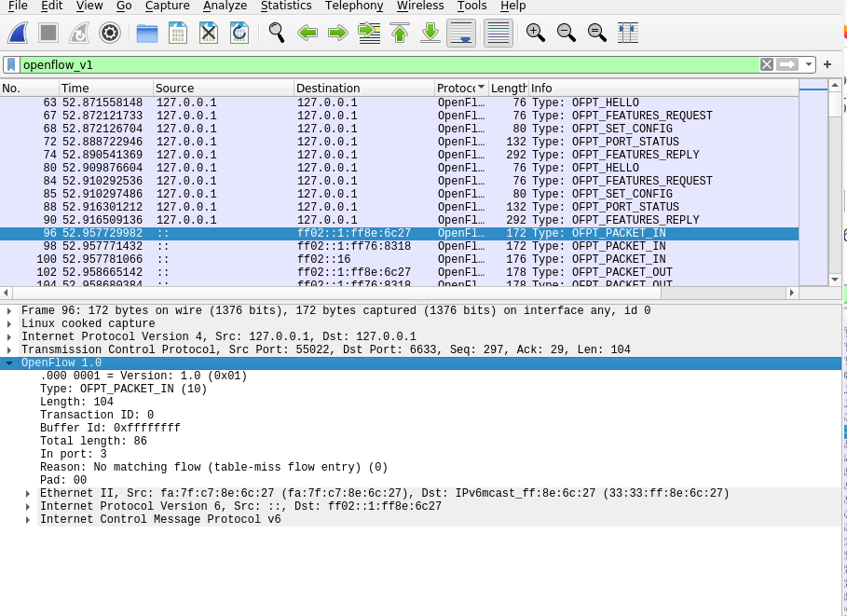
Task: Edit the openflow_v1 display filter field
Action: pos(389,65)
